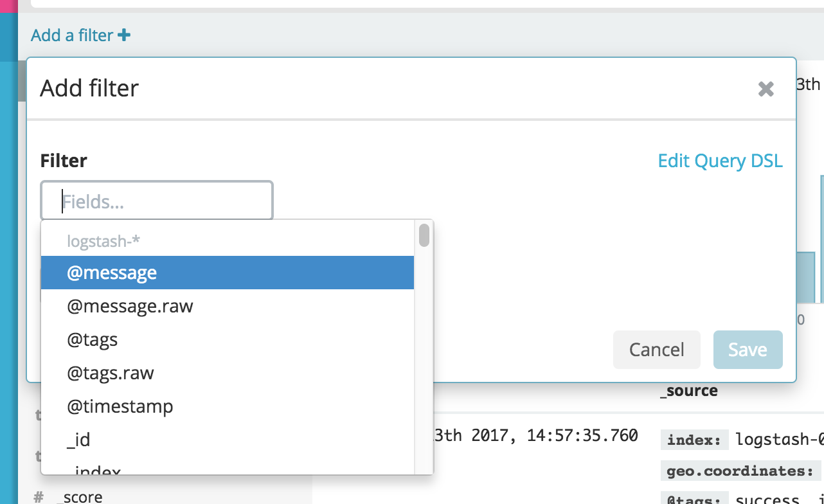Click the X to close the Add filter dialog
Image resolution: width=824 pixels, height=504 pixels.
click(x=766, y=89)
